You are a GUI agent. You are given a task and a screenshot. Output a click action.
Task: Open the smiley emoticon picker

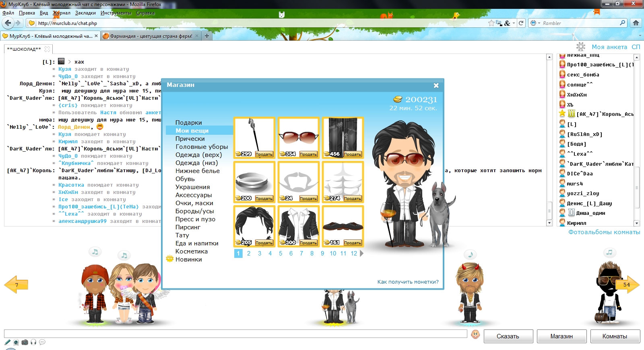475,335
